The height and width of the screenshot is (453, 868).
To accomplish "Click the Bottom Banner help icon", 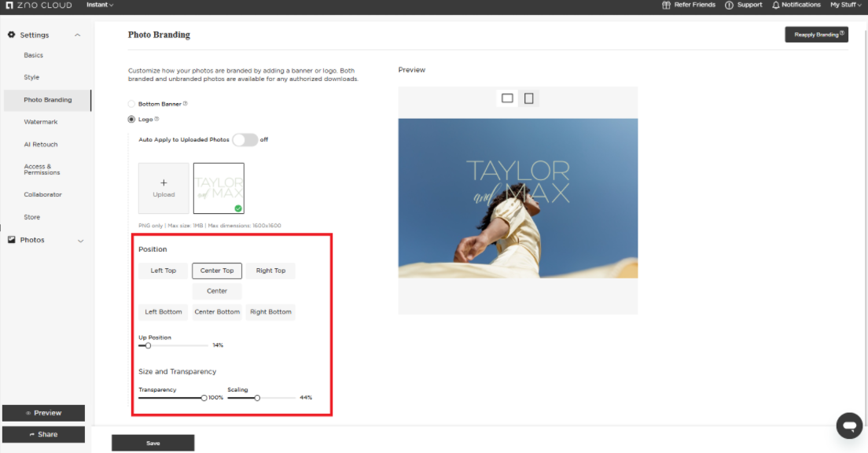I will click(x=186, y=104).
